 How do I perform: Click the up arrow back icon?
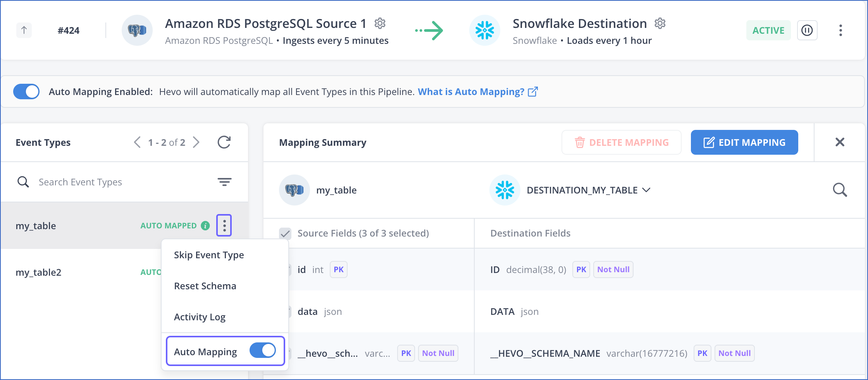[24, 30]
